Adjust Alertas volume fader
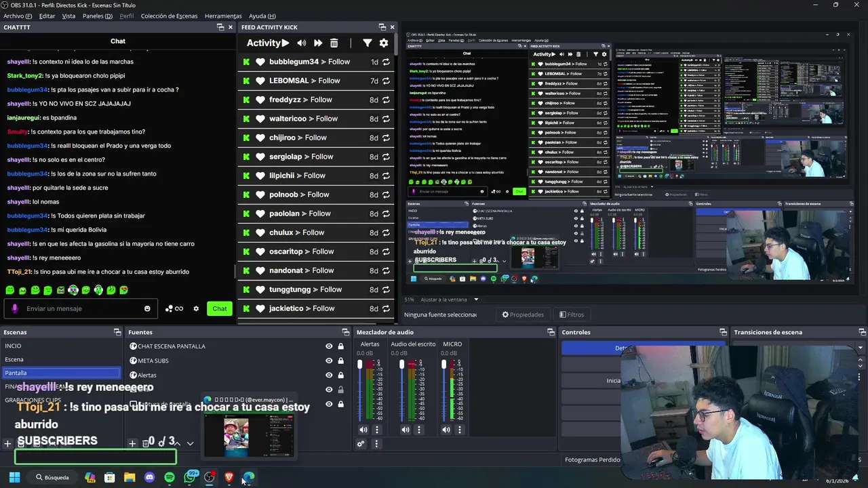The image size is (868, 488). click(x=360, y=365)
